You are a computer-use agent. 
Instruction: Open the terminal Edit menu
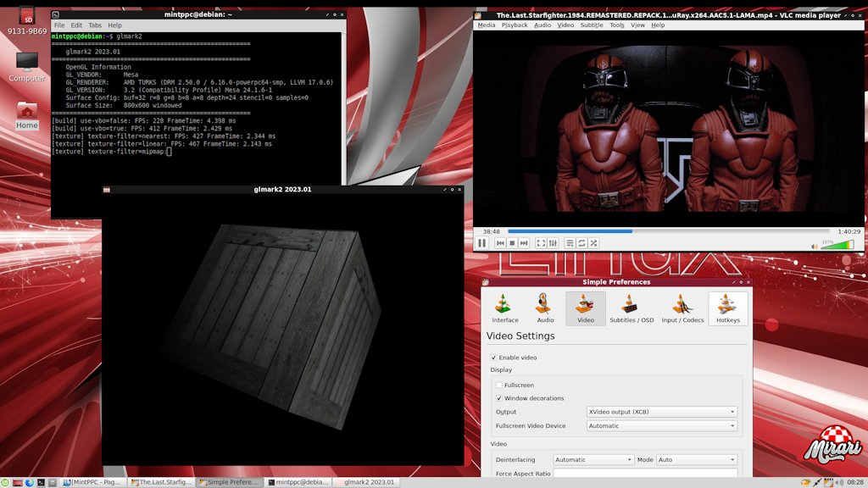(x=76, y=25)
